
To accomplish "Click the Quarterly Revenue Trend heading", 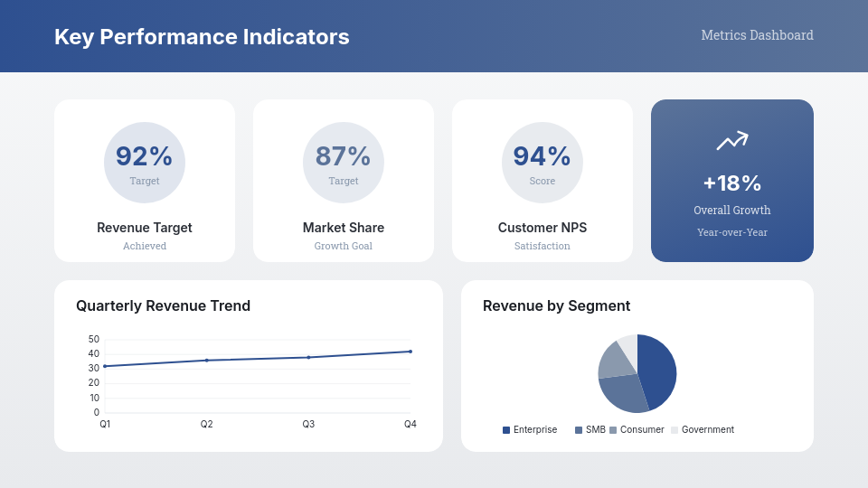I will pos(164,306).
